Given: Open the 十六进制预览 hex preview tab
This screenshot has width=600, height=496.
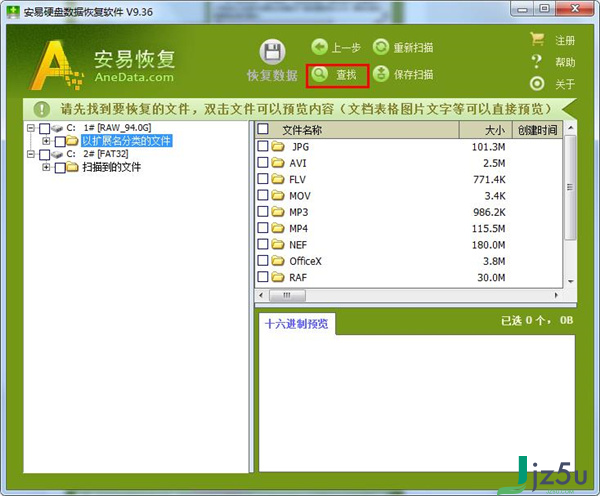Looking at the screenshot, I should coord(297,324).
